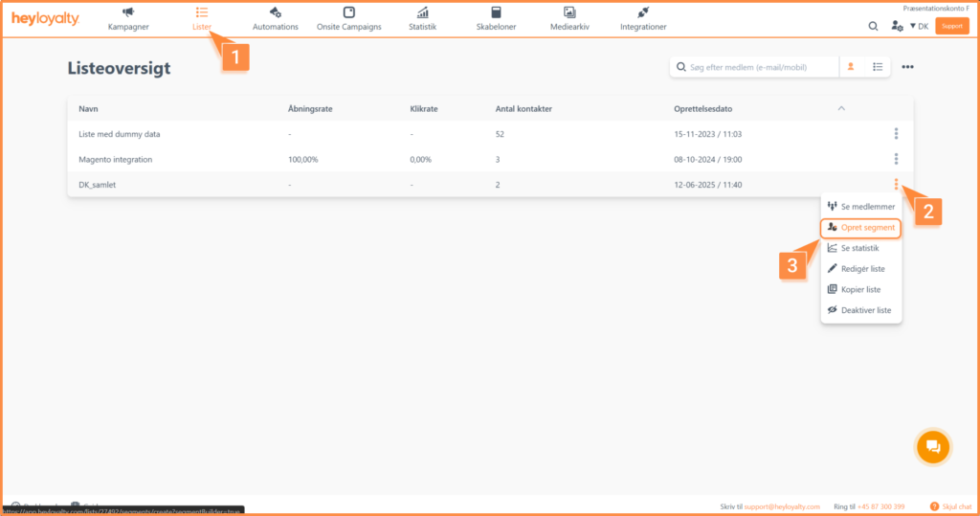Open the Mediearkiv image icon

point(569,12)
